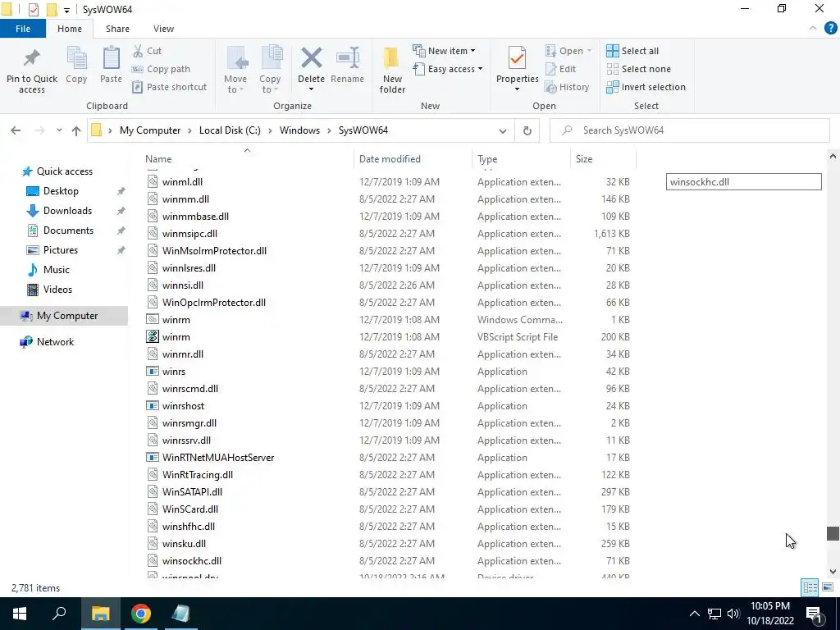Image resolution: width=840 pixels, height=630 pixels.
Task: Select Music in the navigation pane
Action: pos(57,269)
